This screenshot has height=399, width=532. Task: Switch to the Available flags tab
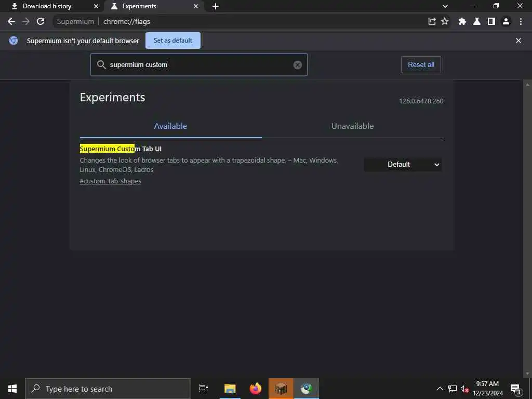pos(170,126)
